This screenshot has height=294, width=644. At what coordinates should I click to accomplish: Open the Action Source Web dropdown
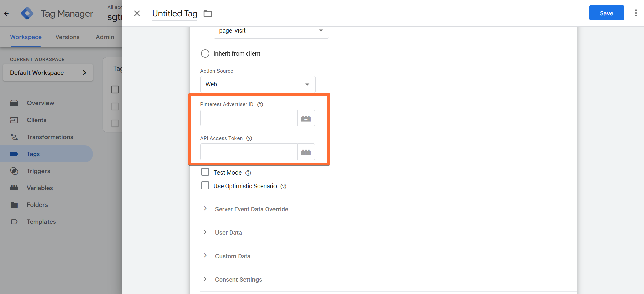coord(258,84)
